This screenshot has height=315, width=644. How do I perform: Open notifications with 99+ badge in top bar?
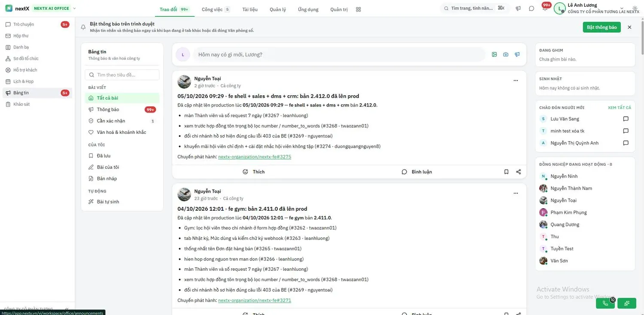click(x=545, y=7)
